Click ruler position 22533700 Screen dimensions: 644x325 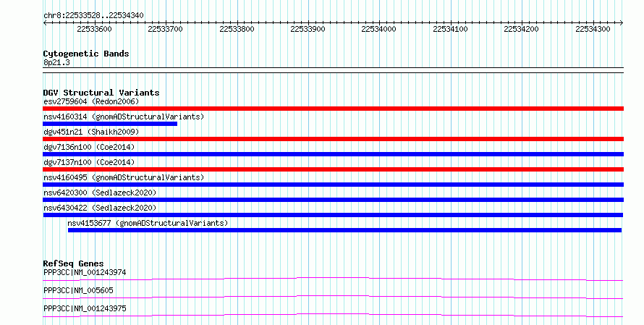166,29
